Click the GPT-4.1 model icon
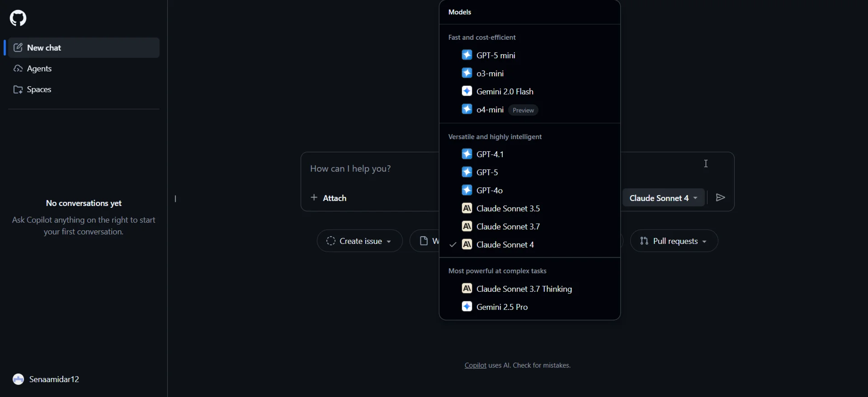This screenshot has height=397, width=868. tap(467, 154)
